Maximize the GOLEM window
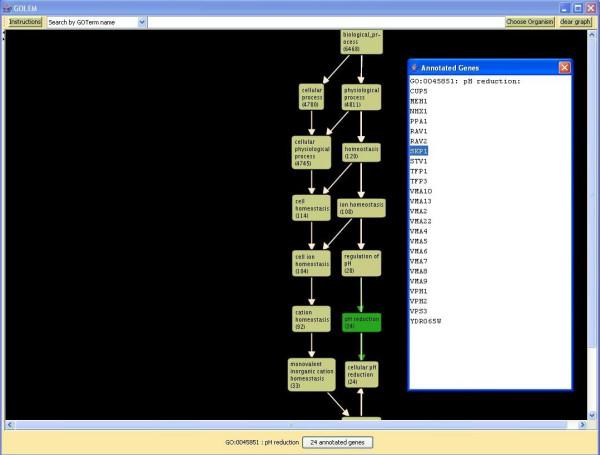Viewport: 600px width, 455px height. [577, 6]
